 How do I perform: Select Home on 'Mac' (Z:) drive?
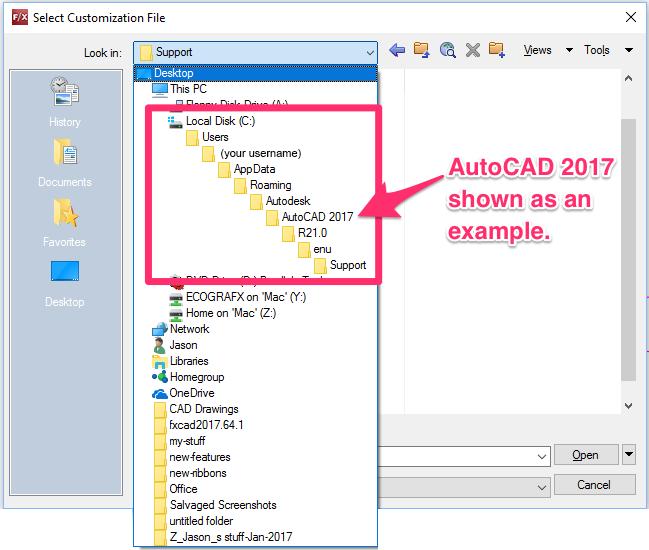(x=223, y=313)
